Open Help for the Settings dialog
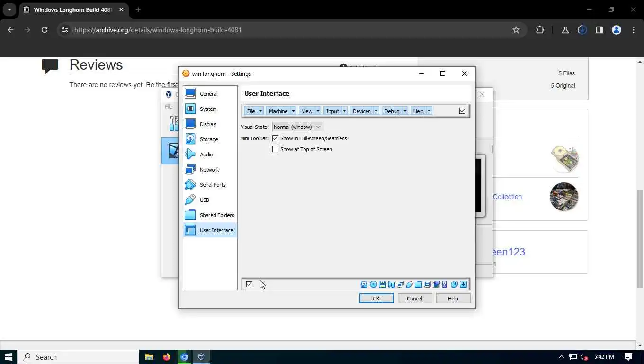 (x=453, y=299)
